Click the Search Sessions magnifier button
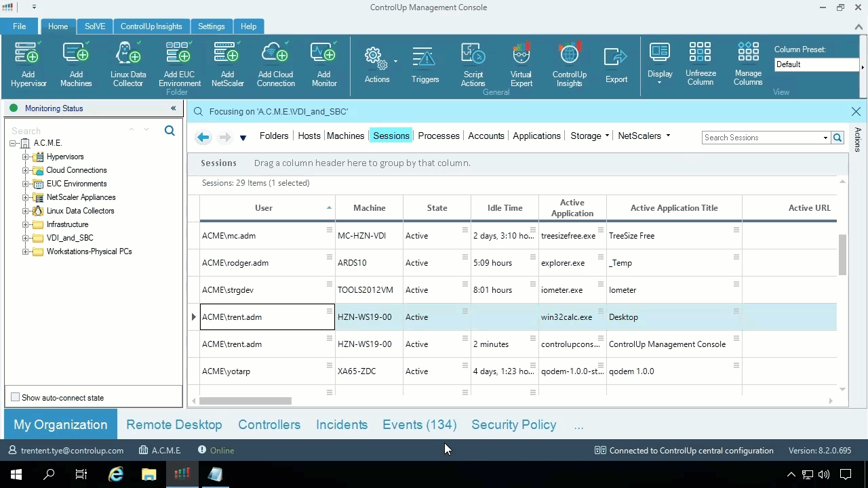 pos(837,138)
